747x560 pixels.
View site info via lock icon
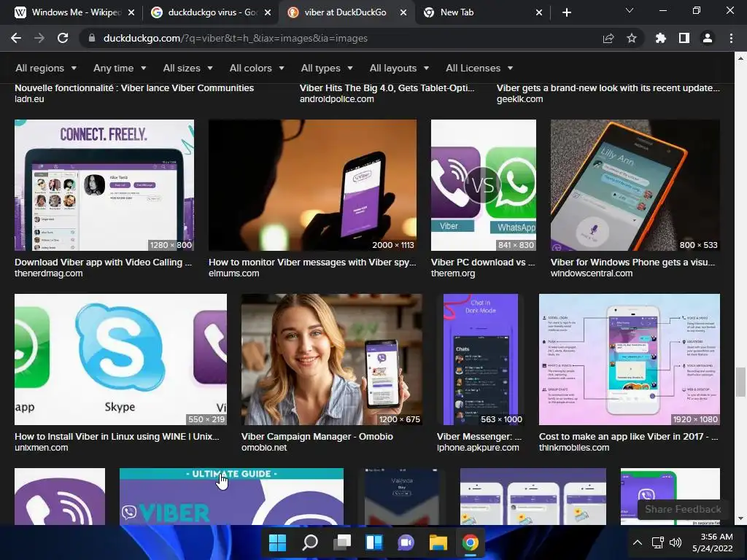pos(92,38)
